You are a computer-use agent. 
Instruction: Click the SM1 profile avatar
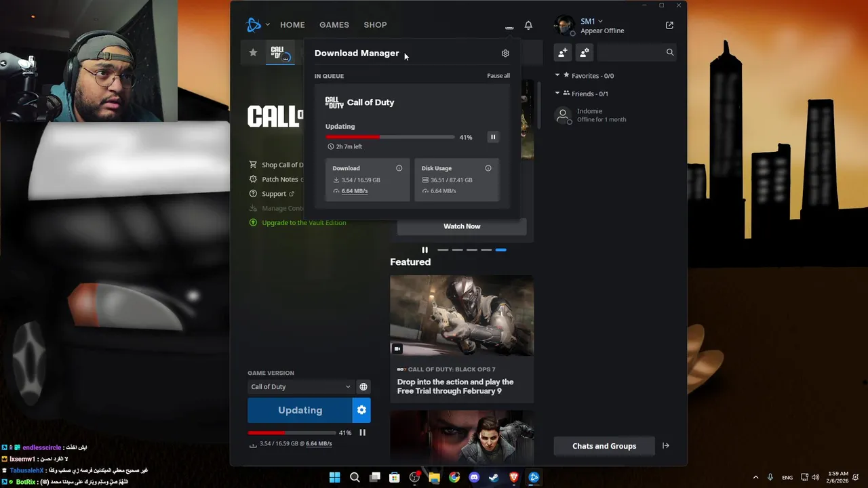point(564,26)
